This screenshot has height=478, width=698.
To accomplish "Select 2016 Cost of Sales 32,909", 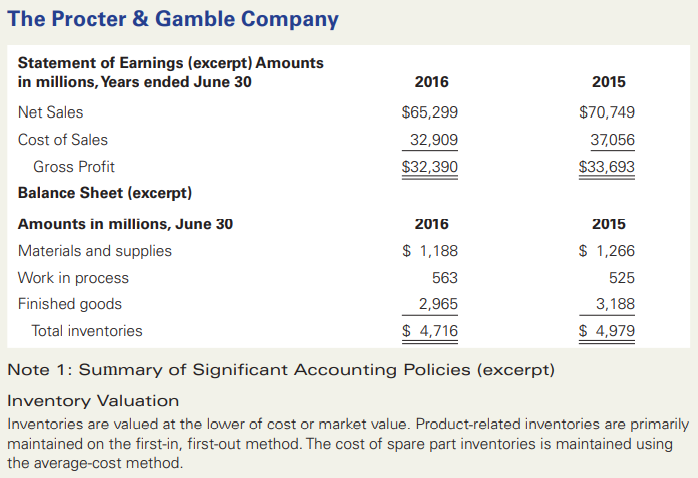I will pos(434,140).
